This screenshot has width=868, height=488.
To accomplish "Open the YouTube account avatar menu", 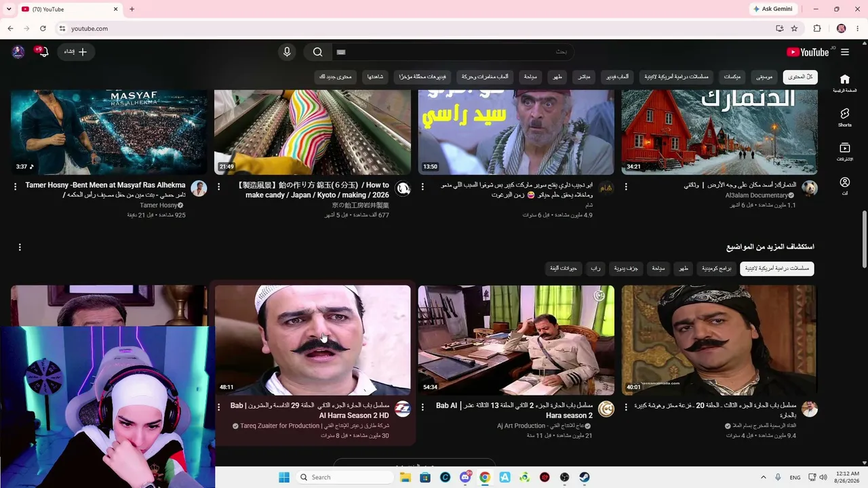I will [x=18, y=52].
